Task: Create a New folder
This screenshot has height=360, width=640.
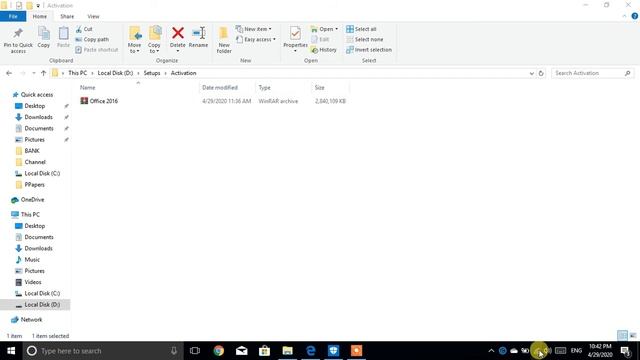Action: [224, 40]
